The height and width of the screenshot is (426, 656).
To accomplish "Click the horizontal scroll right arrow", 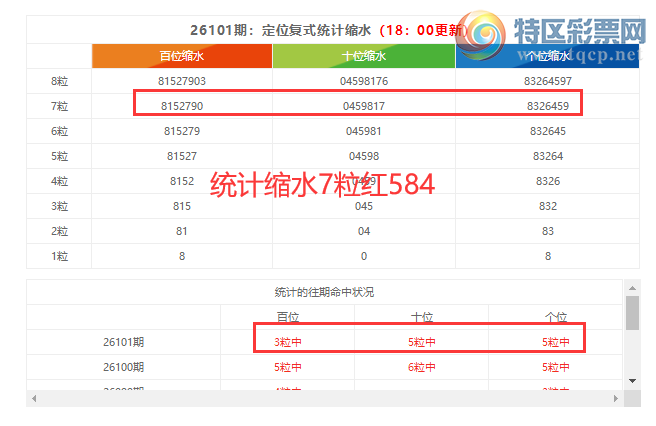I will coord(618,398).
